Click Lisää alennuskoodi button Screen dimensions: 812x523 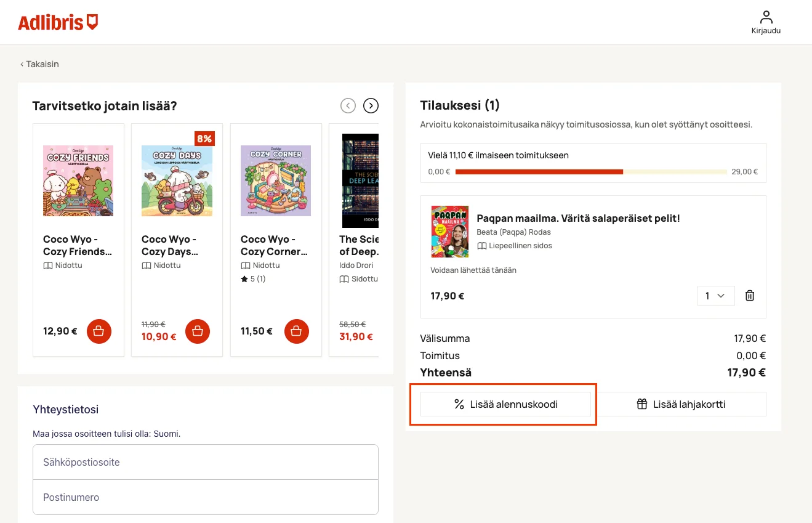505,404
